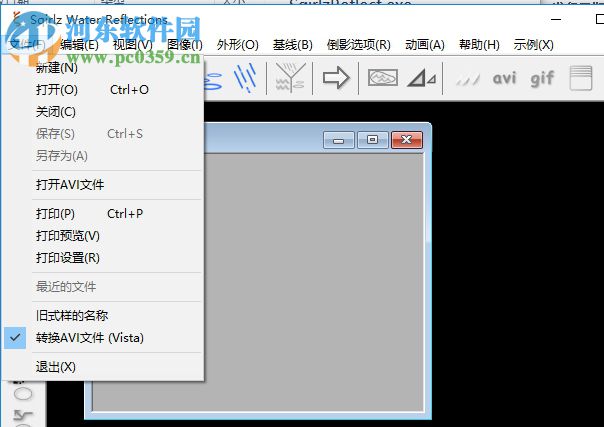
Task: Click the right arrow toolbar icon
Action: coord(336,78)
